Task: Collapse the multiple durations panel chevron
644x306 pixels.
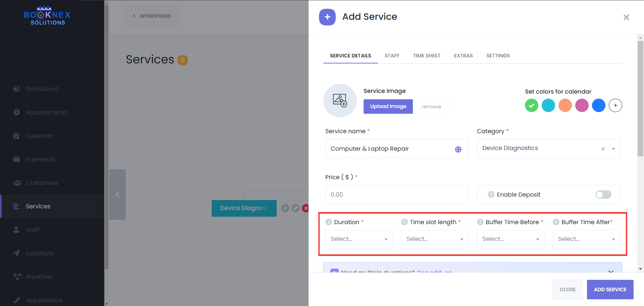Action: tap(611, 272)
